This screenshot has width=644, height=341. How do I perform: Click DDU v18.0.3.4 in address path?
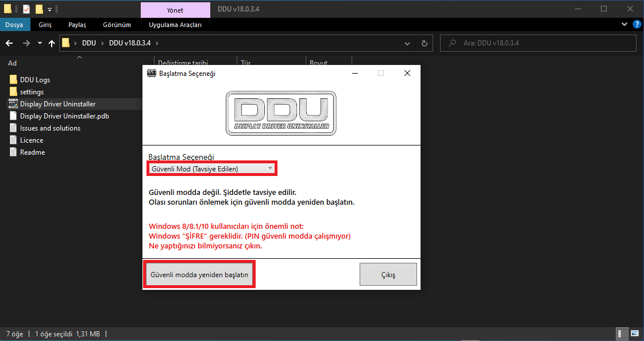[130, 43]
